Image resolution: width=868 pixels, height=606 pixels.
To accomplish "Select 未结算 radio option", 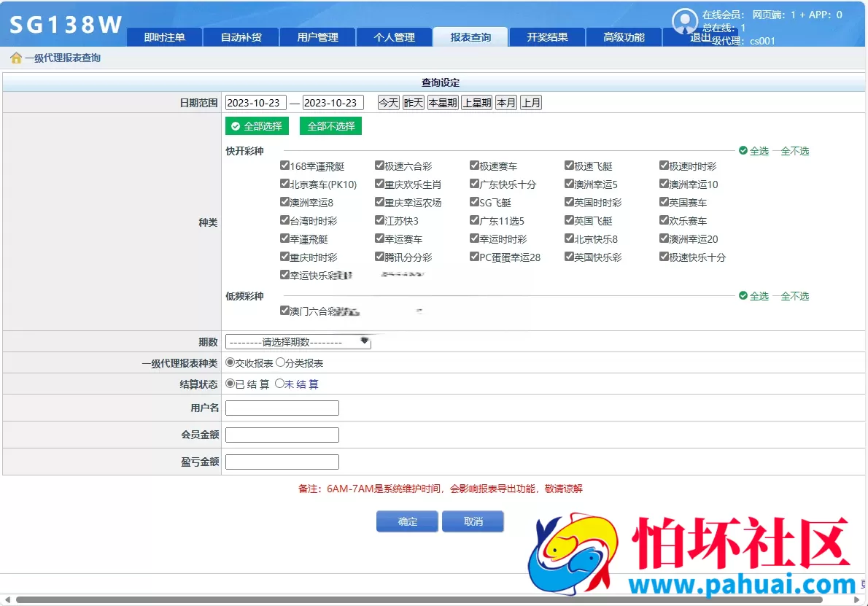I will coord(279,384).
